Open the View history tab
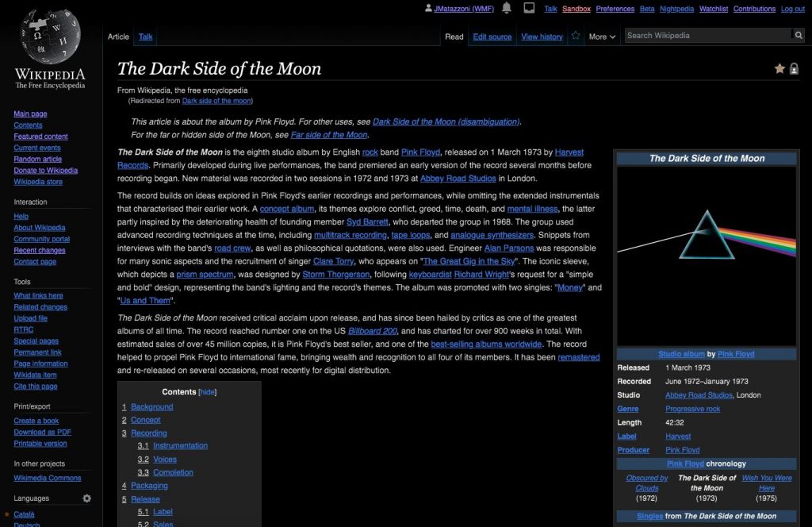Viewport: 812px width, 527px height. [x=542, y=37]
